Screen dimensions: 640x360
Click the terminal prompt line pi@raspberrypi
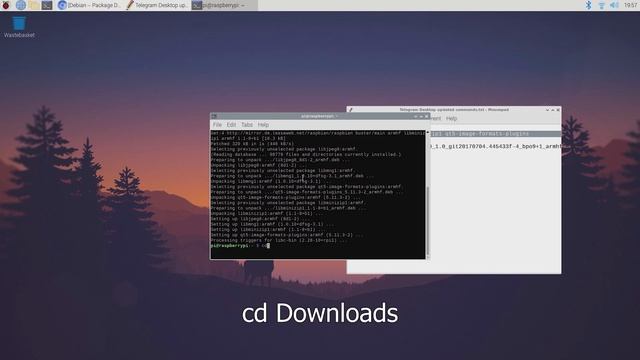[240, 246]
